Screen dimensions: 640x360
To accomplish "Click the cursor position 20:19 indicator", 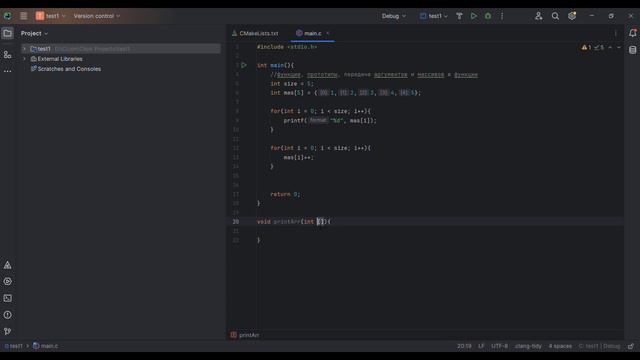I will 464,346.
